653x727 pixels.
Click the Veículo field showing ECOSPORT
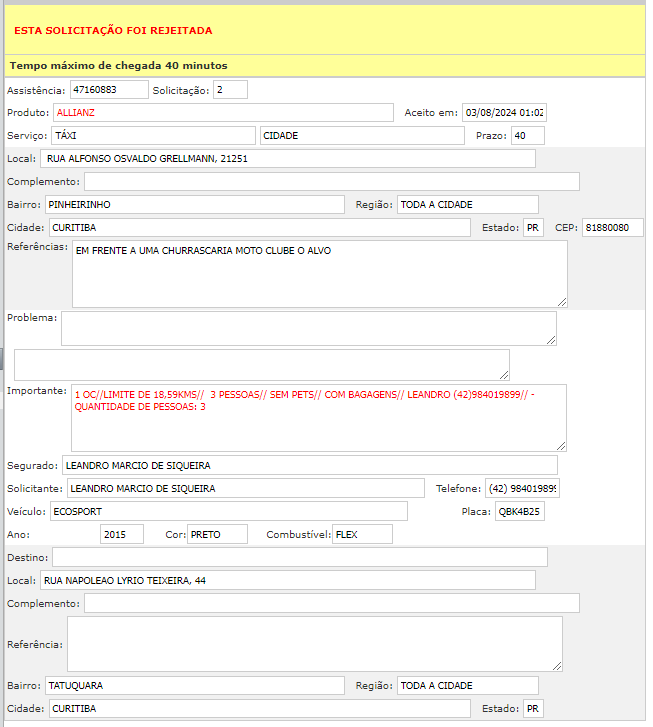coord(228,511)
